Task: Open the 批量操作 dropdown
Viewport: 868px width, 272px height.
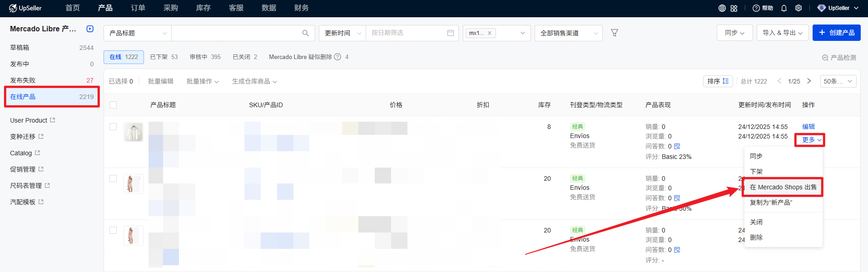Action: point(203,81)
